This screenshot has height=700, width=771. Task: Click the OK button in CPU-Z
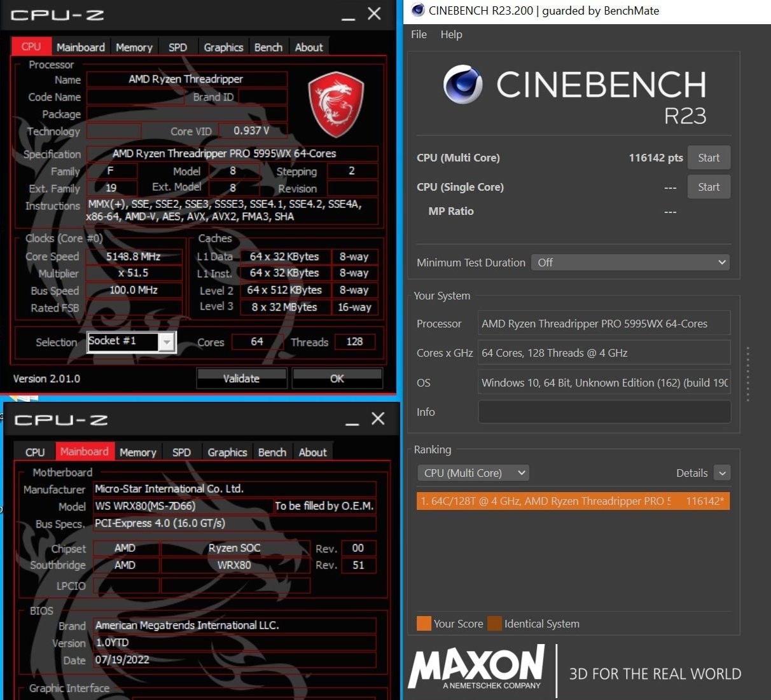(337, 378)
